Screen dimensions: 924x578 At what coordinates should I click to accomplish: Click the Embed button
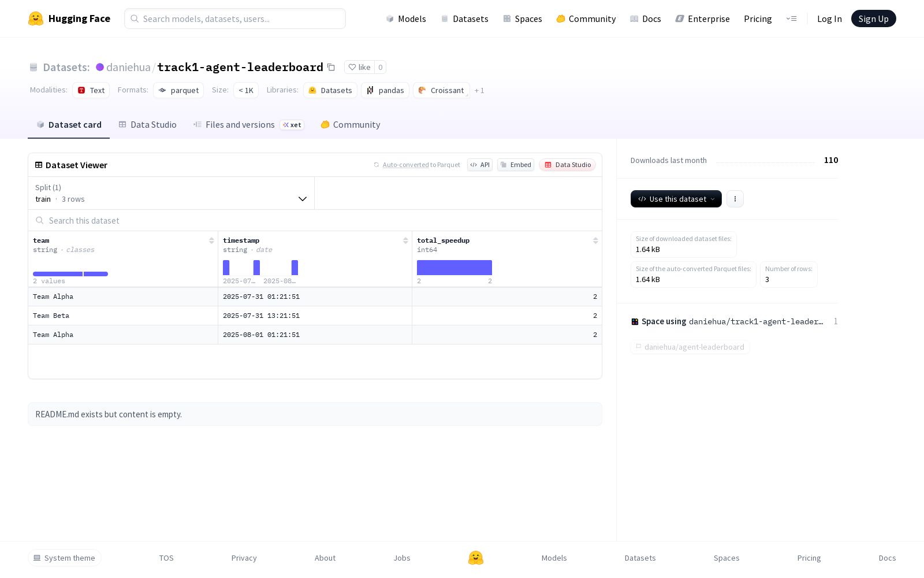point(516,165)
